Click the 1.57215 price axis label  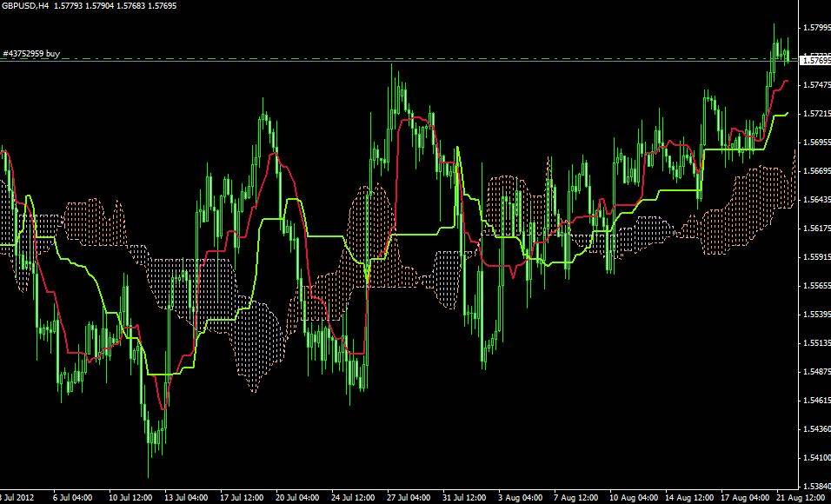click(817, 114)
